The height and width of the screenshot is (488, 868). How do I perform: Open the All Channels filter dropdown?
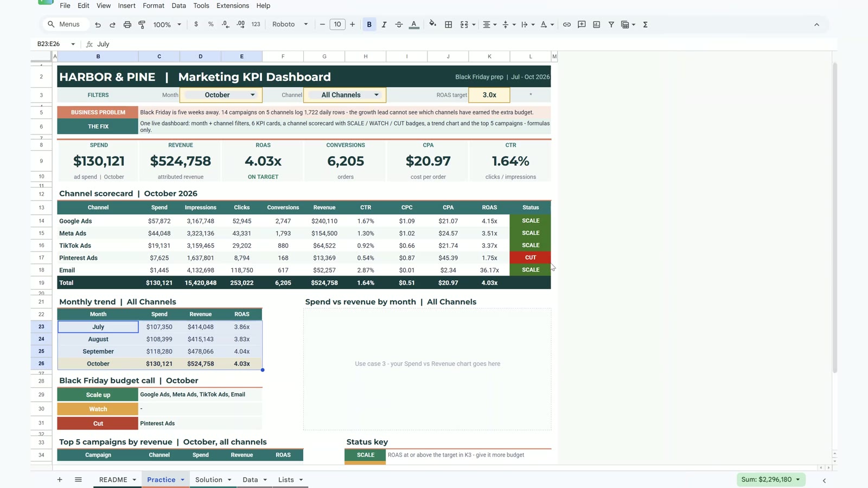(345, 95)
